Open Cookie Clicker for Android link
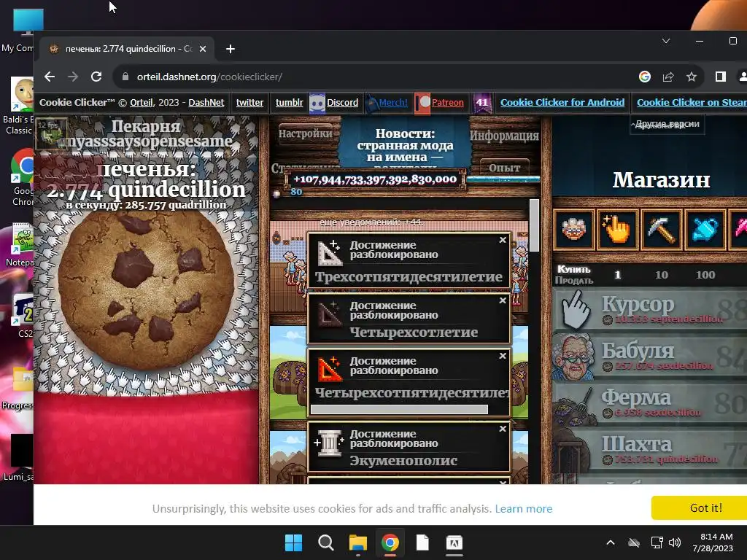The height and width of the screenshot is (560, 747). click(x=562, y=102)
